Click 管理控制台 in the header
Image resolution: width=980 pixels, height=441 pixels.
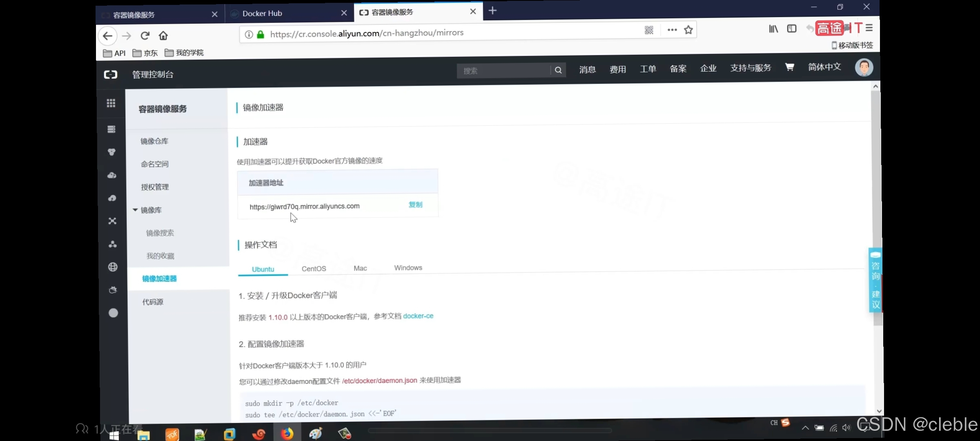tap(153, 74)
